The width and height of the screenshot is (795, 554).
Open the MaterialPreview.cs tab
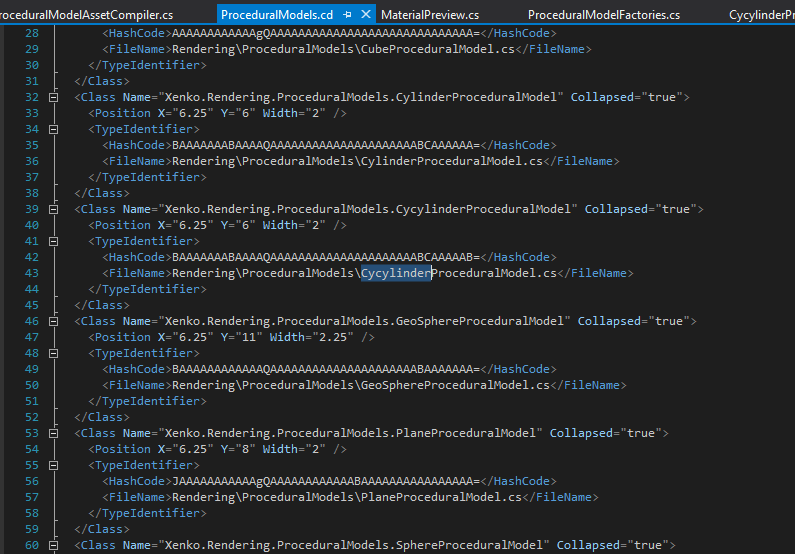tap(430, 15)
